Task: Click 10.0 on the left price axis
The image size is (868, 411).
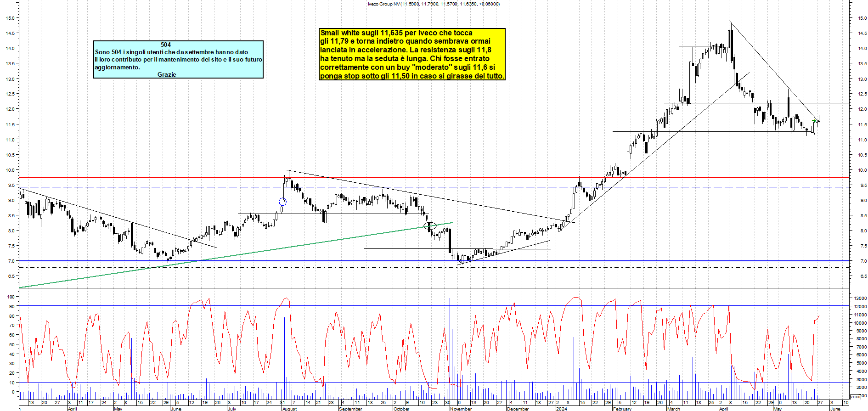Action: 10,170
